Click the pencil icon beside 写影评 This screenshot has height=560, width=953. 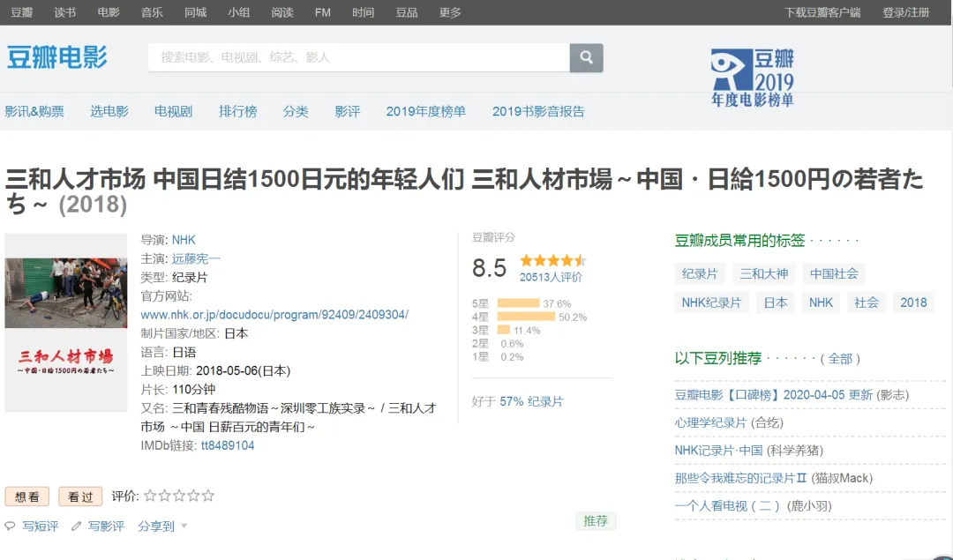click(x=76, y=526)
